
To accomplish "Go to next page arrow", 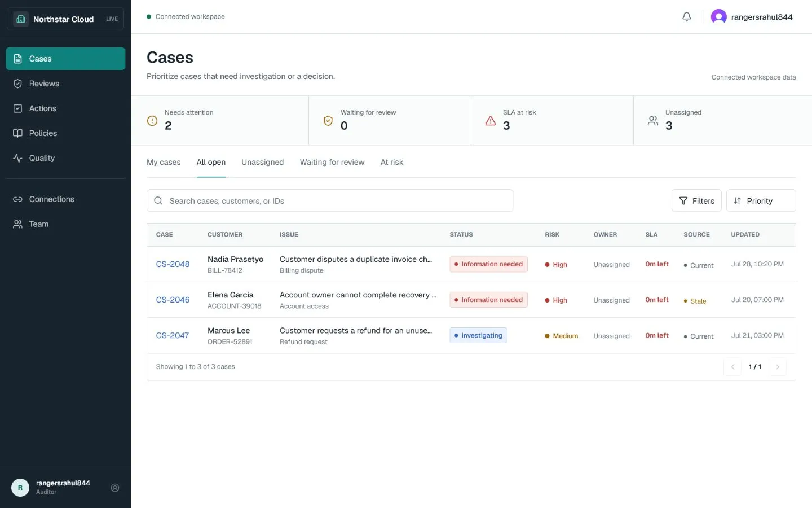I will coord(778,367).
